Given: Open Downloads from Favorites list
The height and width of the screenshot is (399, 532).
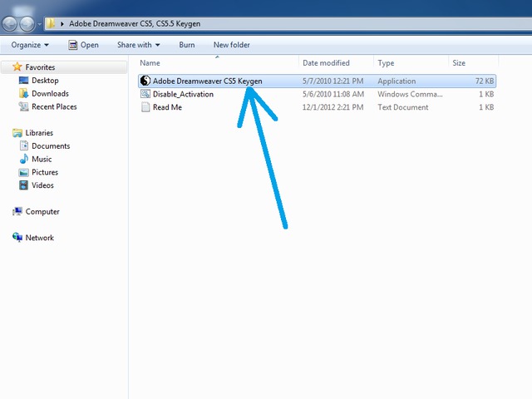Looking at the screenshot, I should pyautogui.click(x=50, y=94).
